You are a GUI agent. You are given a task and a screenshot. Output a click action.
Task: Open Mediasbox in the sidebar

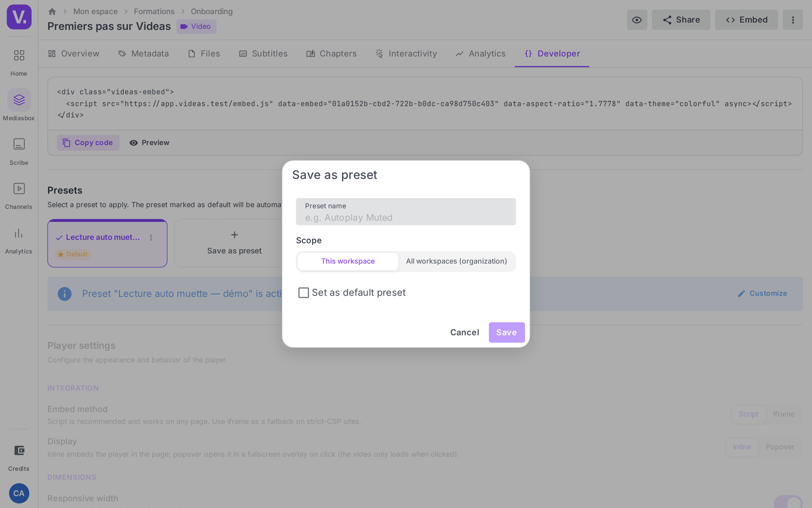[x=19, y=106]
